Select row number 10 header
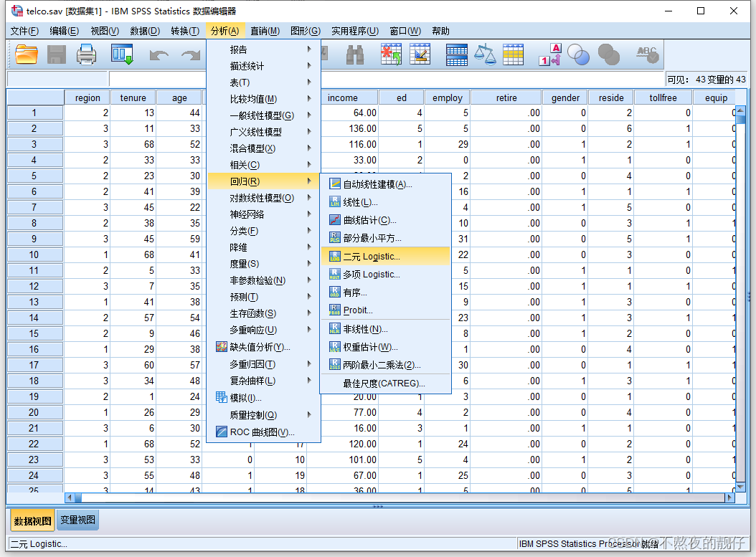 point(34,254)
